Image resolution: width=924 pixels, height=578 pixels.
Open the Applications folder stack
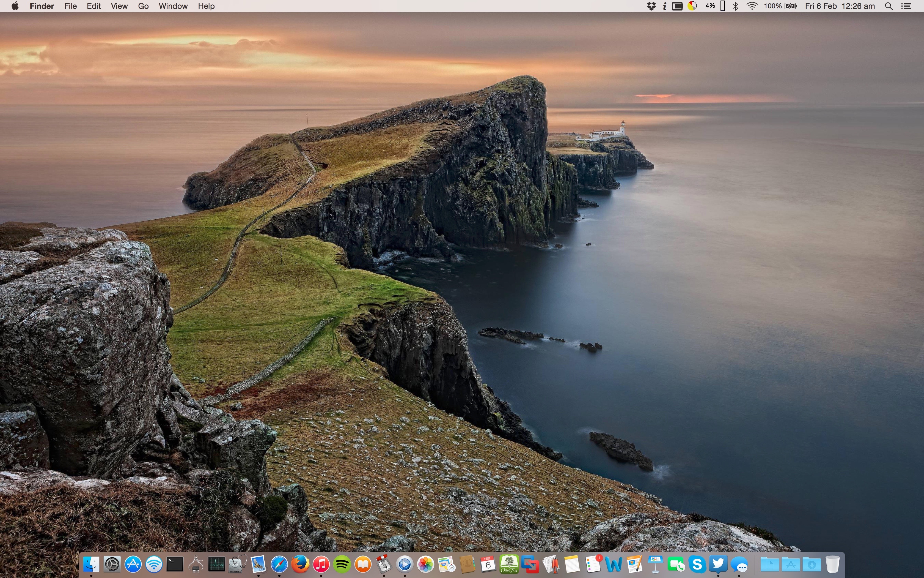[791, 564]
